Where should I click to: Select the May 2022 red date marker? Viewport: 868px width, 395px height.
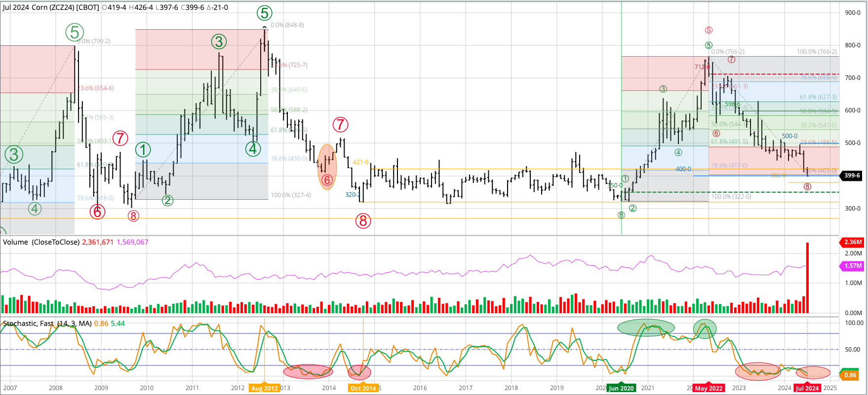(x=709, y=388)
